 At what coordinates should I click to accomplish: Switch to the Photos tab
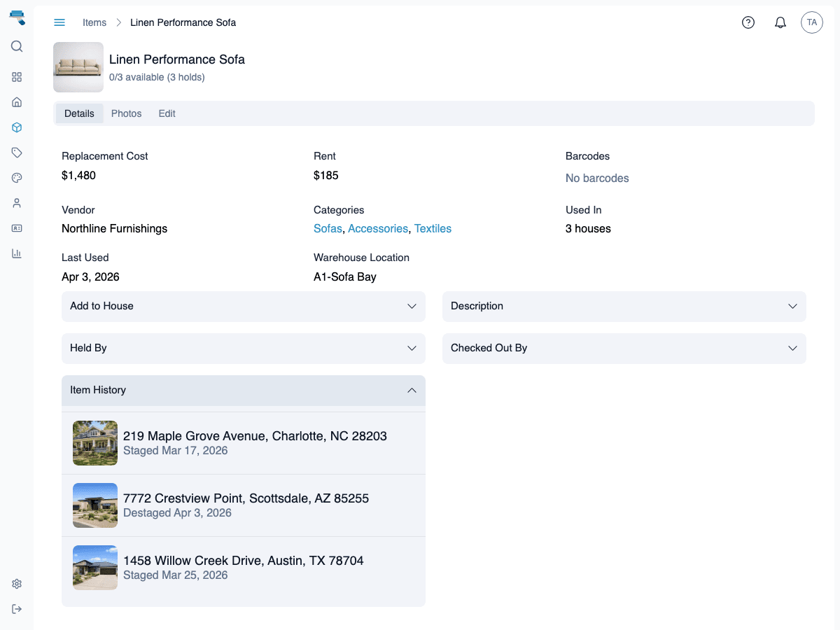tap(126, 113)
